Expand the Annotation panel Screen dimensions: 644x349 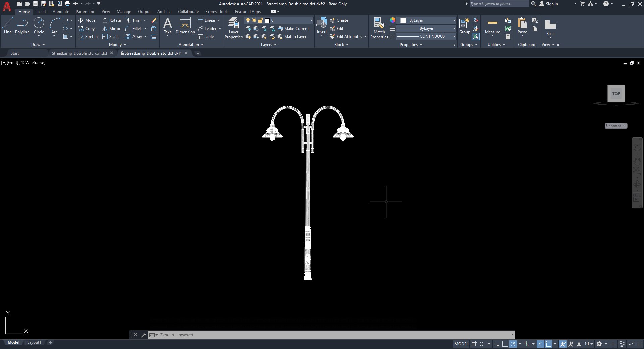click(x=191, y=45)
